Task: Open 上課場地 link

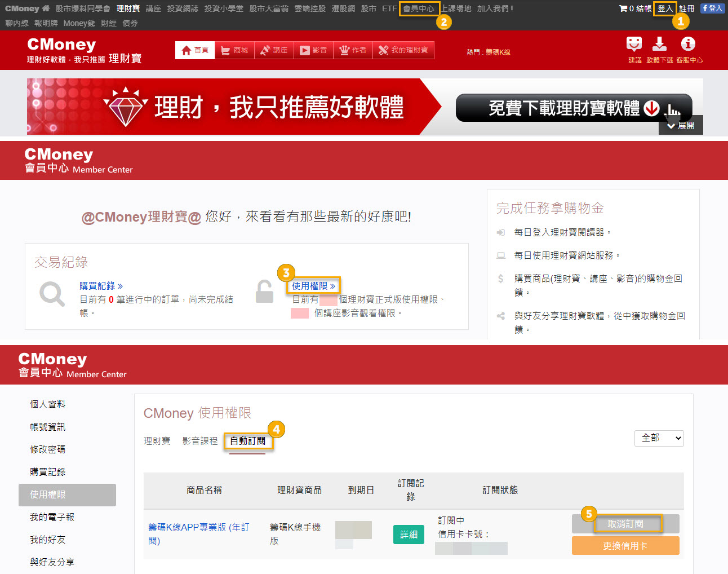Action: (456, 8)
